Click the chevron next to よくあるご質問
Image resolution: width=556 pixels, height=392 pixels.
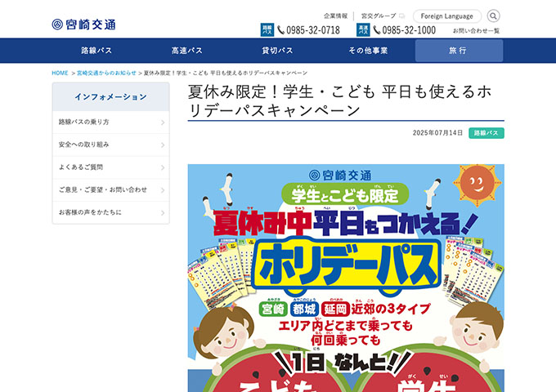click(x=163, y=168)
